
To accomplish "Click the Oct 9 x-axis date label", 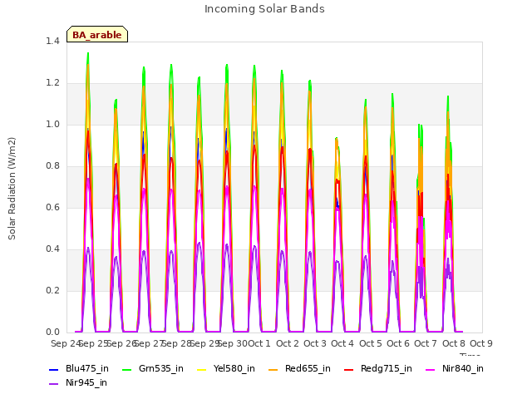I will click(x=481, y=343).
